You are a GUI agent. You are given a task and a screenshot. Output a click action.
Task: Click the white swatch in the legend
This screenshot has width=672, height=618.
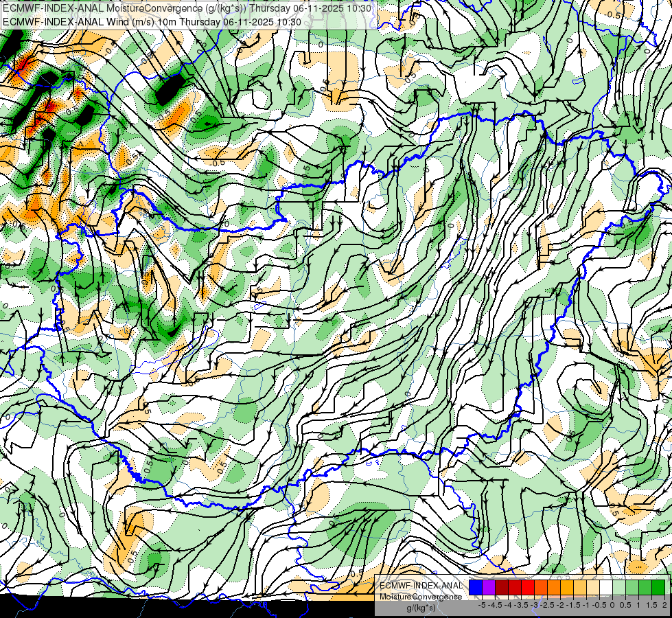(606, 588)
